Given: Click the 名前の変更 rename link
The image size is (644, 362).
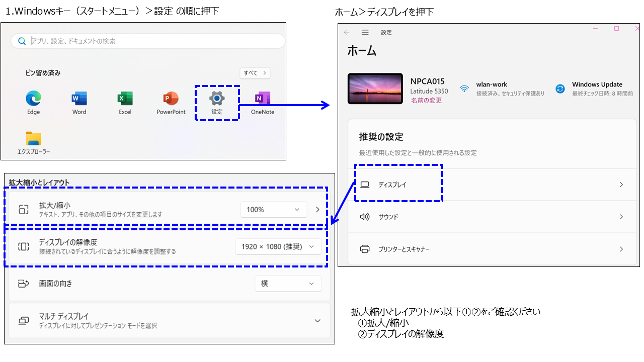Looking at the screenshot, I should tap(426, 101).
